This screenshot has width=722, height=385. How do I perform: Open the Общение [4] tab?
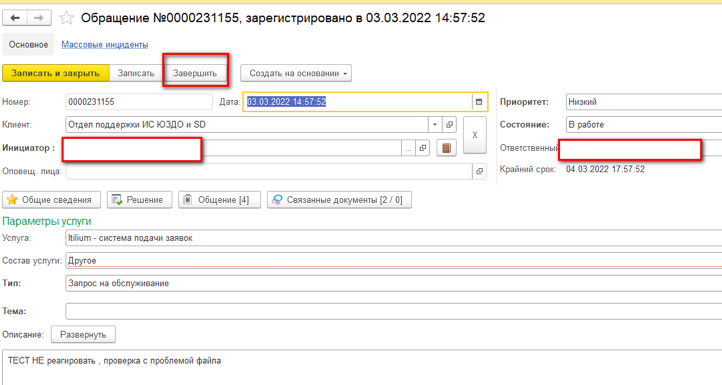point(219,200)
